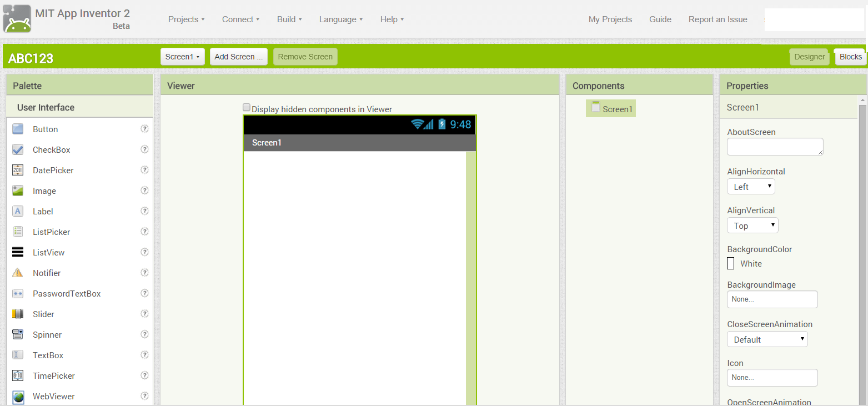Image resolution: width=868 pixels, height=406 pixels.
Task: Open the AlignHorizontal dropdown
Action: [x=751, y=187]
